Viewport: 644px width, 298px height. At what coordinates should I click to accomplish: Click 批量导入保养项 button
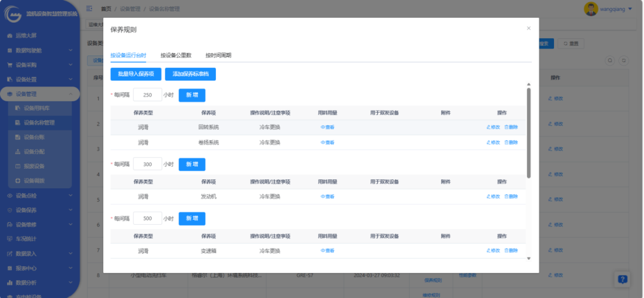tap(136, 74)
